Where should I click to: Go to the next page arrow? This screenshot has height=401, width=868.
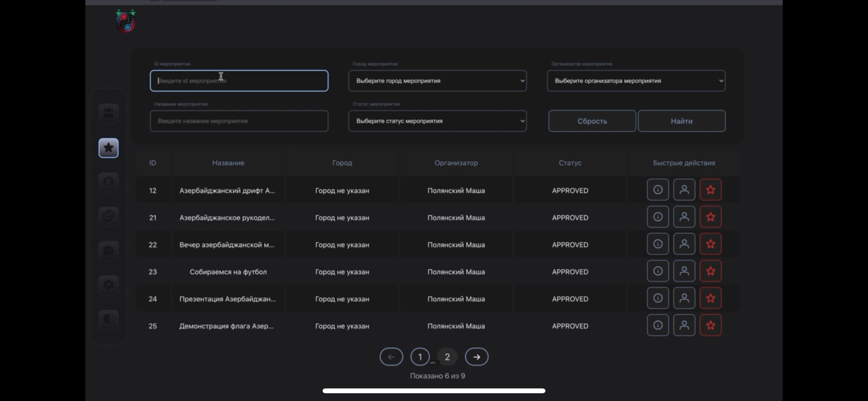coord(476,357)
